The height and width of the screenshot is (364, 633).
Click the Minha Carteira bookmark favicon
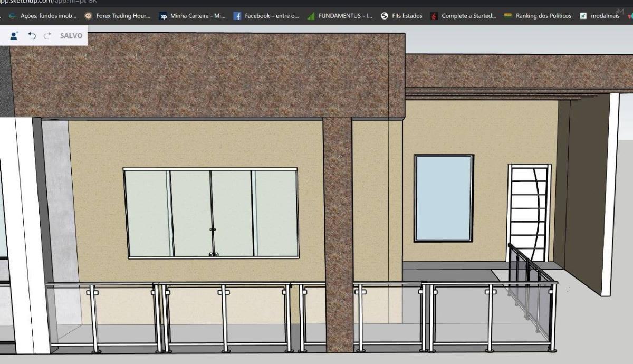click(164, 16)
